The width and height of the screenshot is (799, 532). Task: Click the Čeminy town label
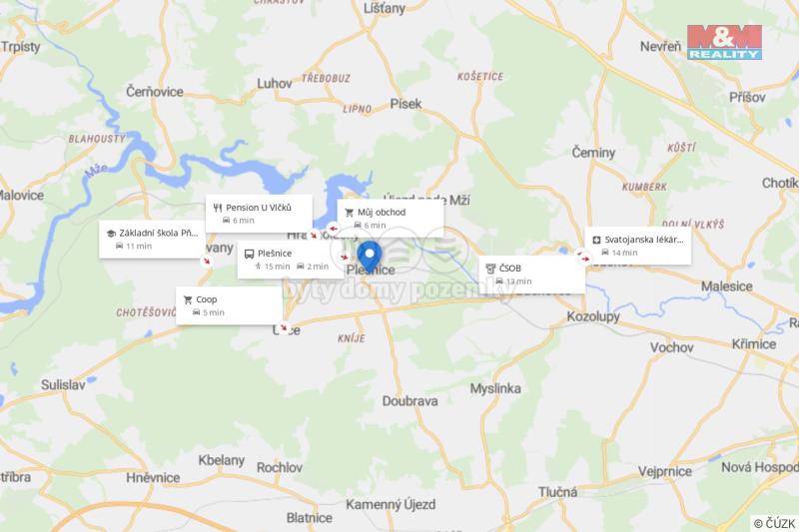[593, 153]
